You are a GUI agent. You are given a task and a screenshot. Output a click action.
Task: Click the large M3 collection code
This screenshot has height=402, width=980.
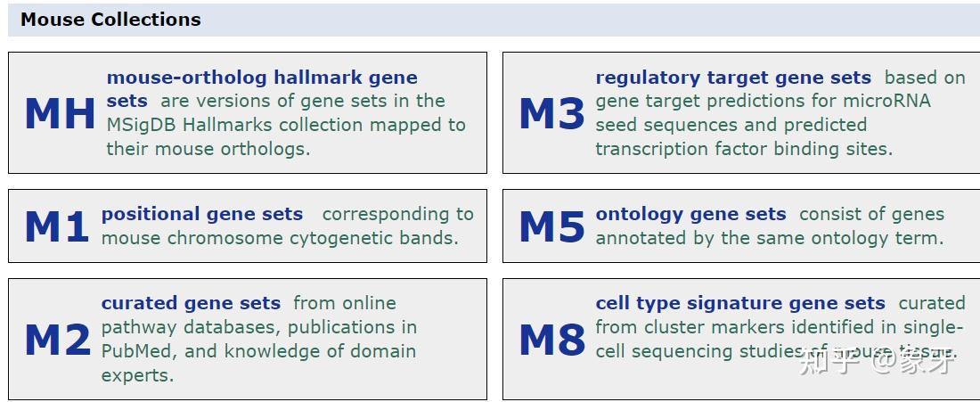point(551,113)
